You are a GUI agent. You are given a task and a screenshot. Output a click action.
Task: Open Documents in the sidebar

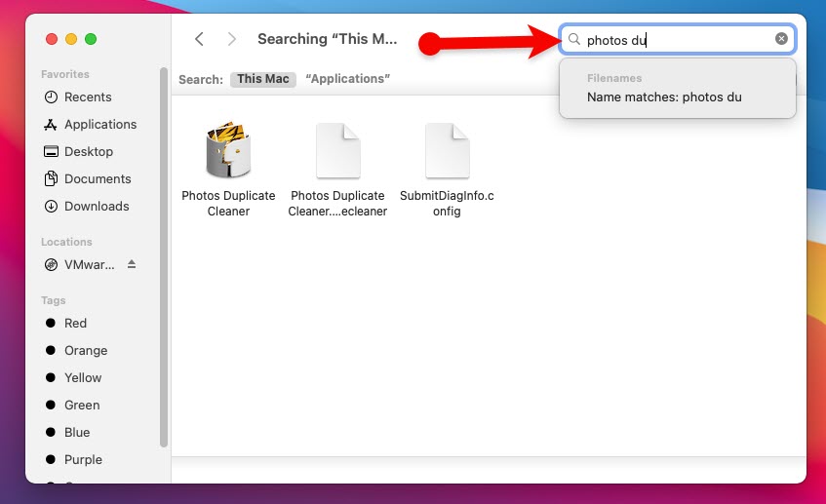coord(97,179)
